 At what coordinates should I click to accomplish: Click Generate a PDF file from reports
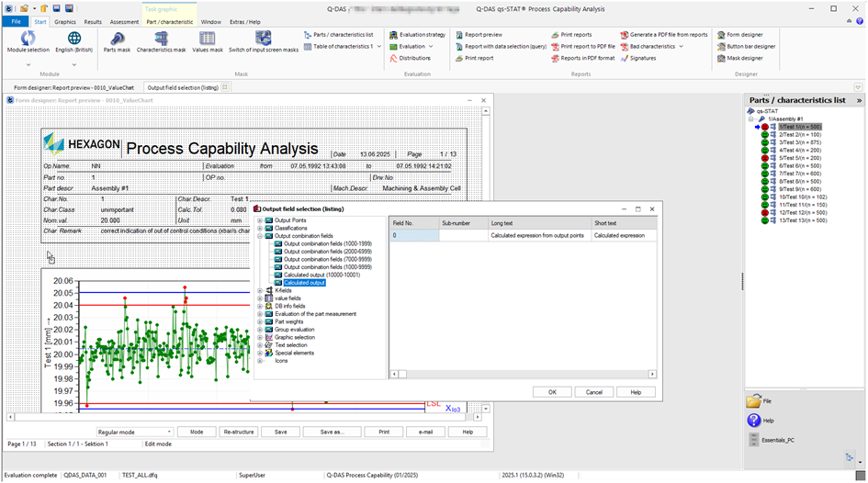(x=664, y=34)
